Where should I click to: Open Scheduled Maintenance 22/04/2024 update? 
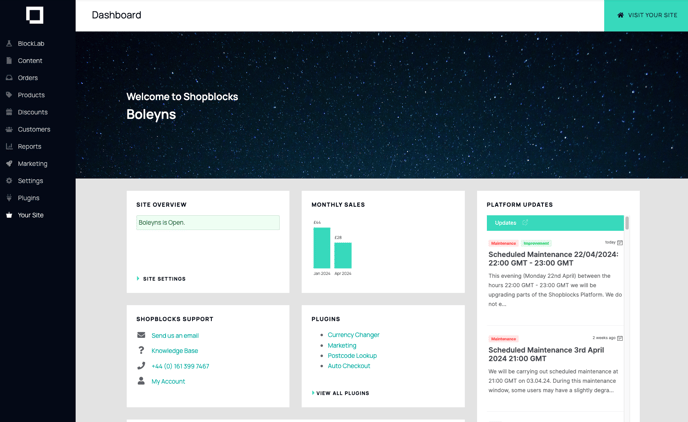click(553, 259)
